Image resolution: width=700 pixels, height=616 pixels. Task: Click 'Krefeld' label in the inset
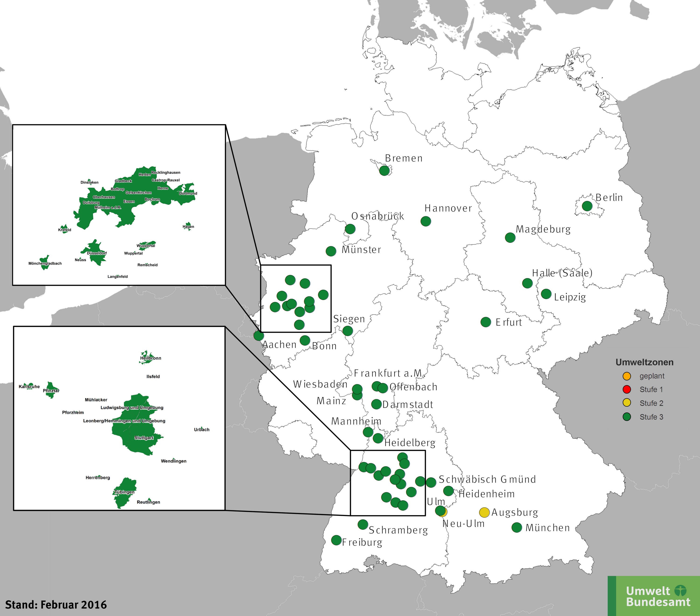[x=64, y=230]
